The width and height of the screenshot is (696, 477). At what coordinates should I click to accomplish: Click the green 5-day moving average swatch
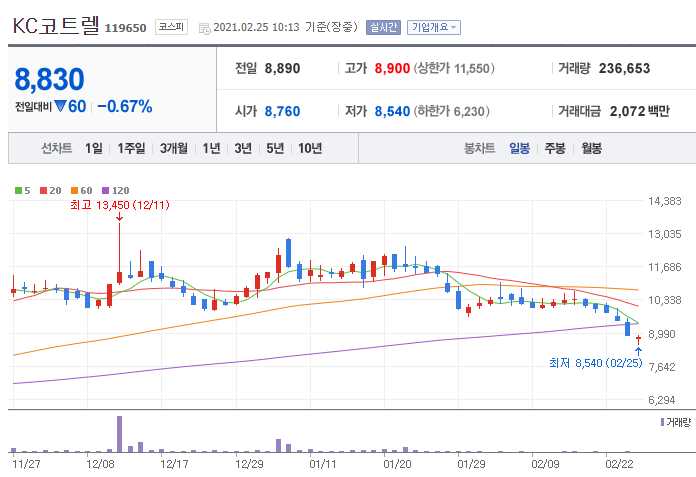18,191
